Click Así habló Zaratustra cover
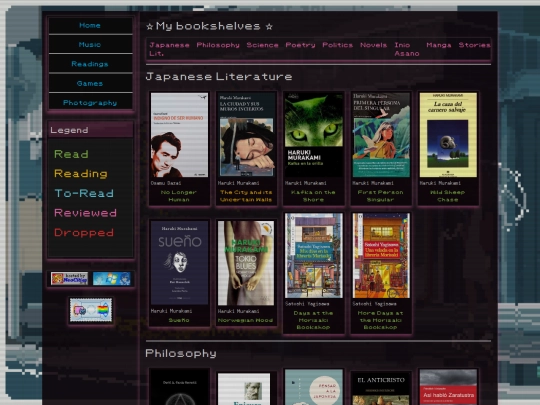 (x=448, y=387)
